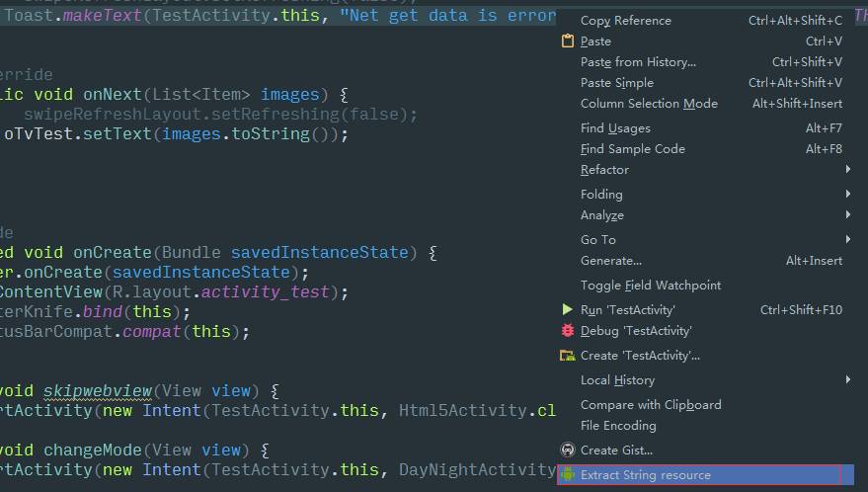Choose Extract String resource

click(705, 475)
